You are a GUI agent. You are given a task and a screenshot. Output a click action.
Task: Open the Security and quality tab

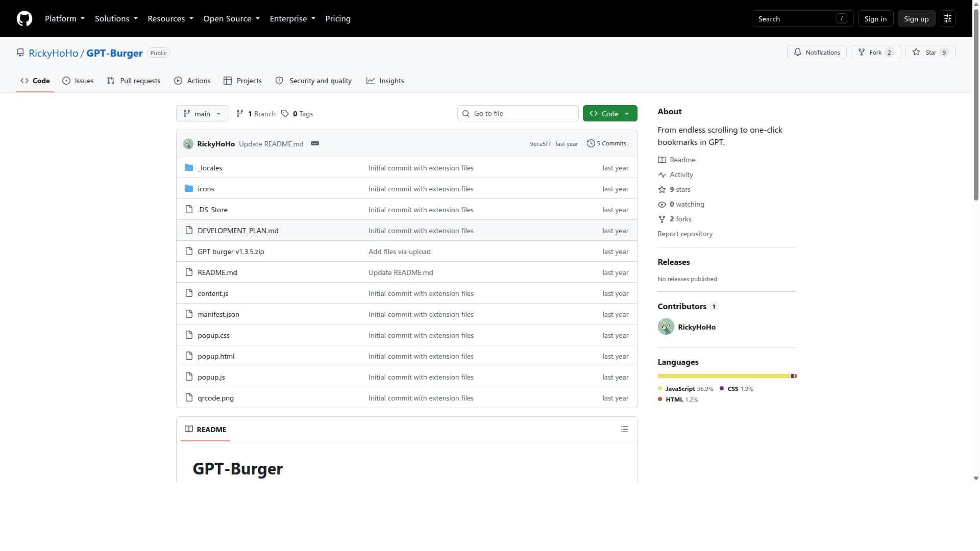pyautogui.click(x=314, y=81)
